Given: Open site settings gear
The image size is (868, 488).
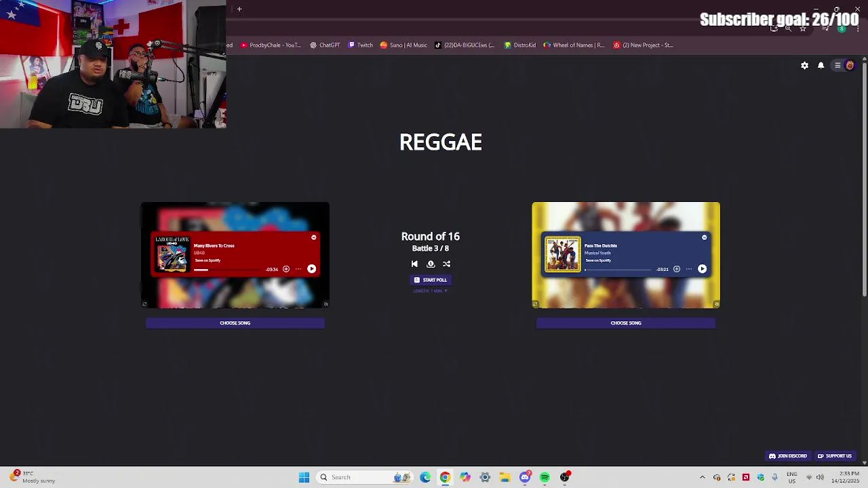Looking at the screenshot, I should [804, 66].
